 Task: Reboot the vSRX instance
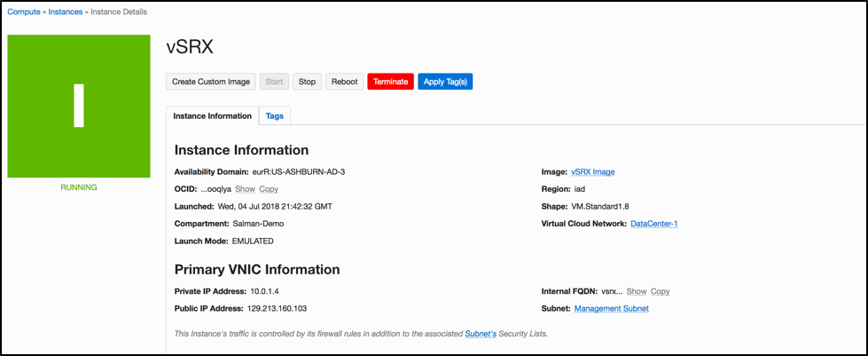coord(344,82)
